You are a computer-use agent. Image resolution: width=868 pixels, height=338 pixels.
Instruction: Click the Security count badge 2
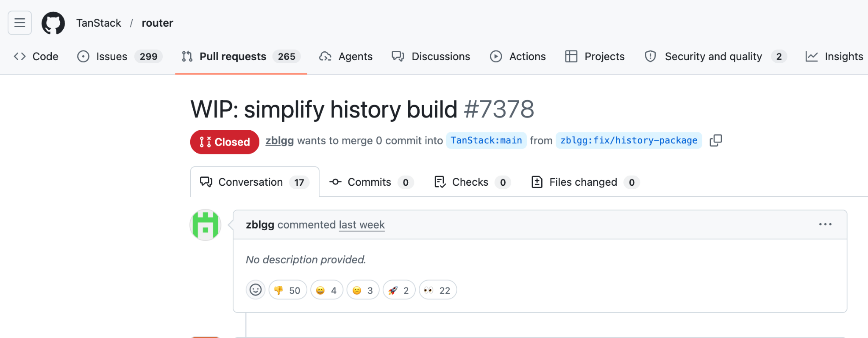[779, 56]
